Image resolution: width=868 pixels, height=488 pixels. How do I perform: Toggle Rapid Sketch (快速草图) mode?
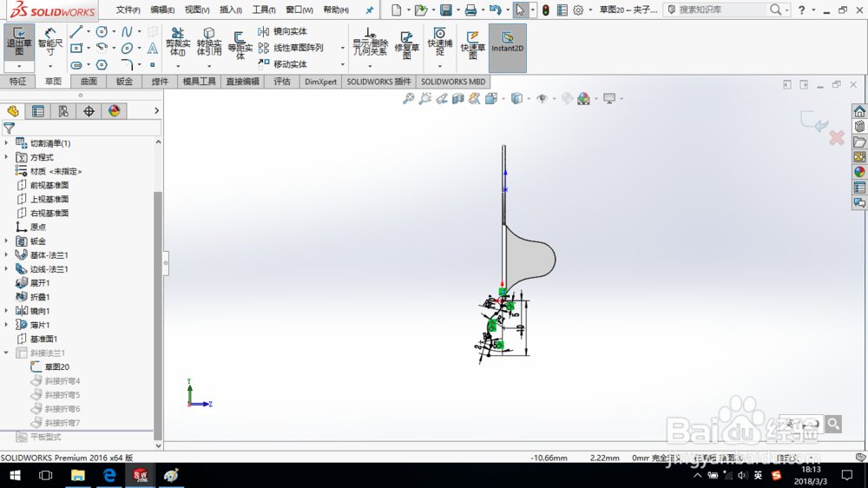click(473, 44)
